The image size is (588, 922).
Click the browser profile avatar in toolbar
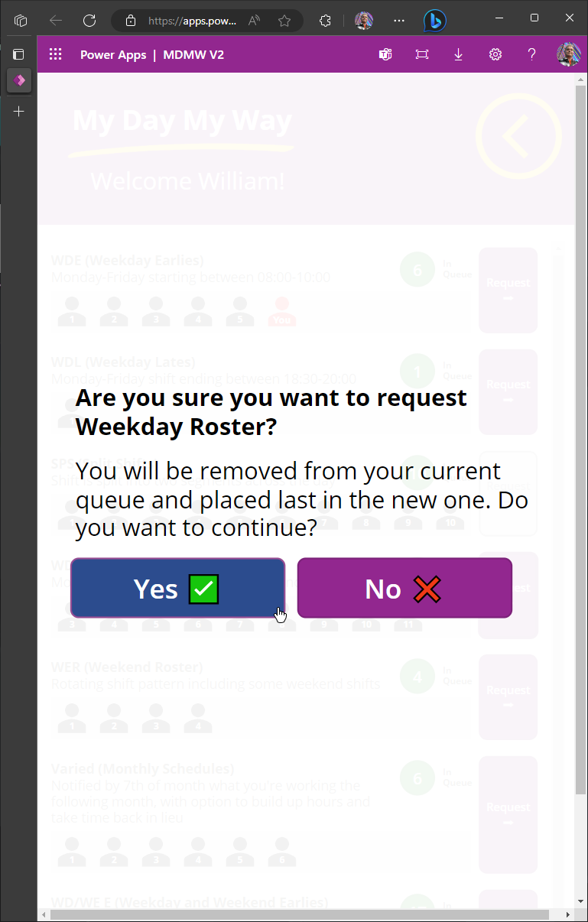[364, 21]
